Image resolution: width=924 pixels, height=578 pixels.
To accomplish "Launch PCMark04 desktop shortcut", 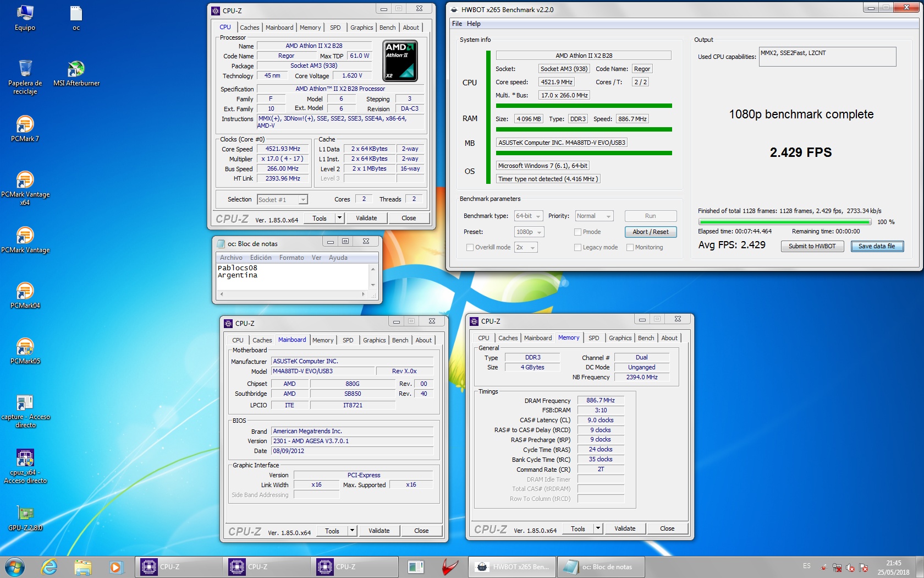I will point(25,296).
